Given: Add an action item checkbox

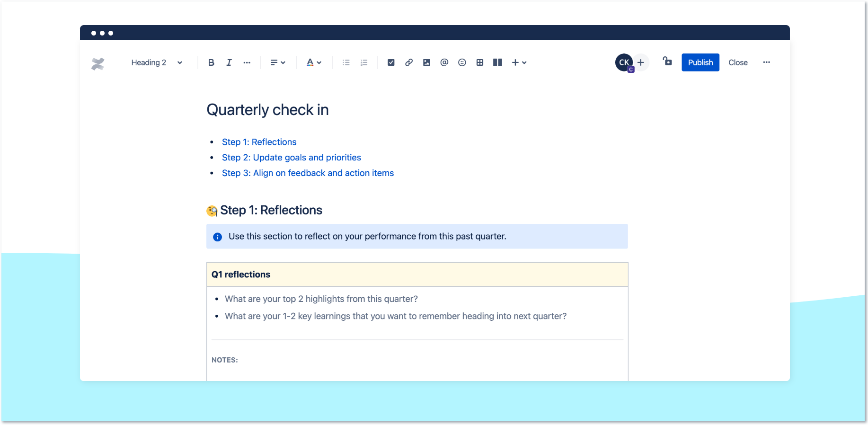Looking at the screenshot, I should tap(391, 62).
